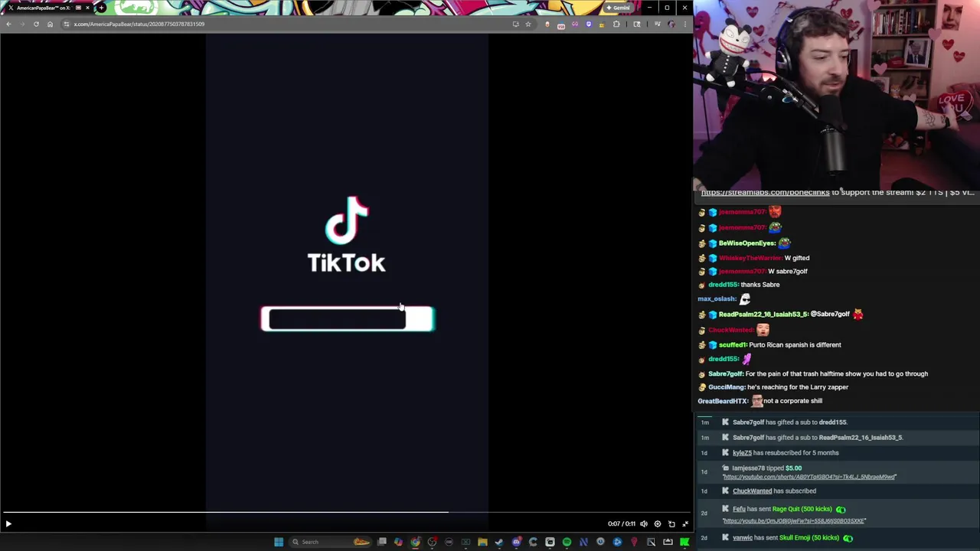Open Spotify from taskbar

(567, 542)
